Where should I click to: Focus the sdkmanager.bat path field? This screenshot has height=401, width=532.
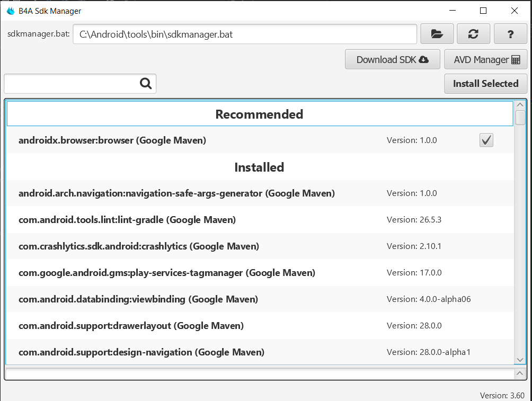[245, 34]
